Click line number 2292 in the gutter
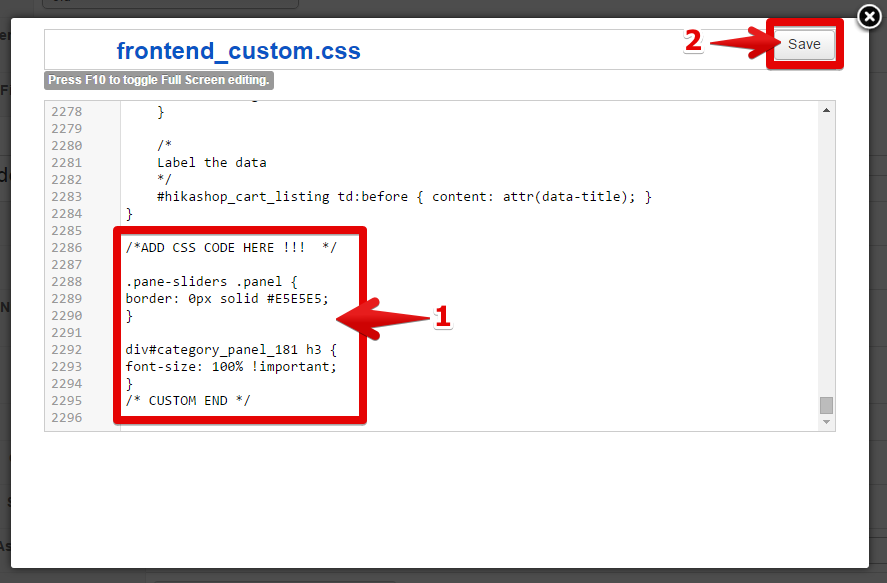 pyautogui.click(x=67, y=350)
